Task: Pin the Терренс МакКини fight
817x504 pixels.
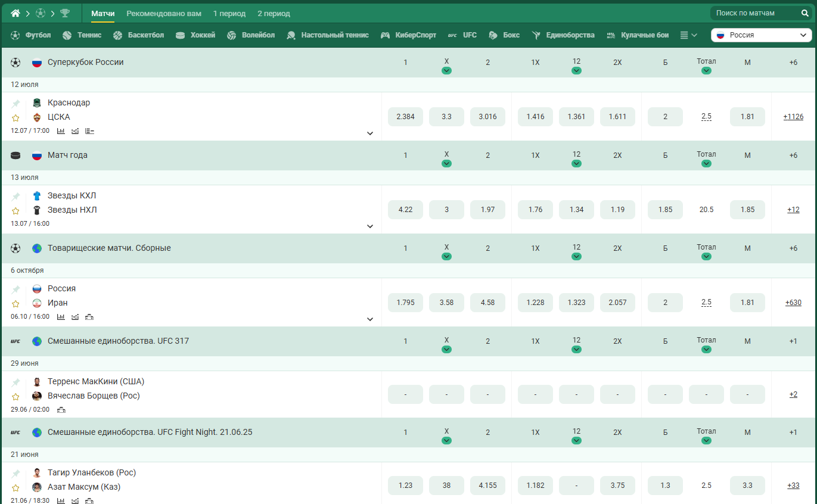Action: pyautogui.click(x=15, y=382)
